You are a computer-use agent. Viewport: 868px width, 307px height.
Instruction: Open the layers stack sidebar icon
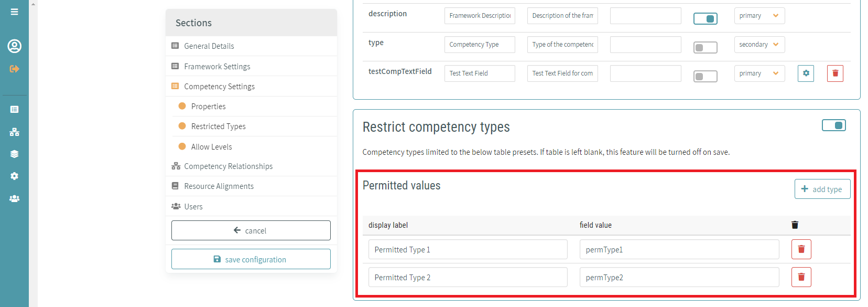pos(14,154)
